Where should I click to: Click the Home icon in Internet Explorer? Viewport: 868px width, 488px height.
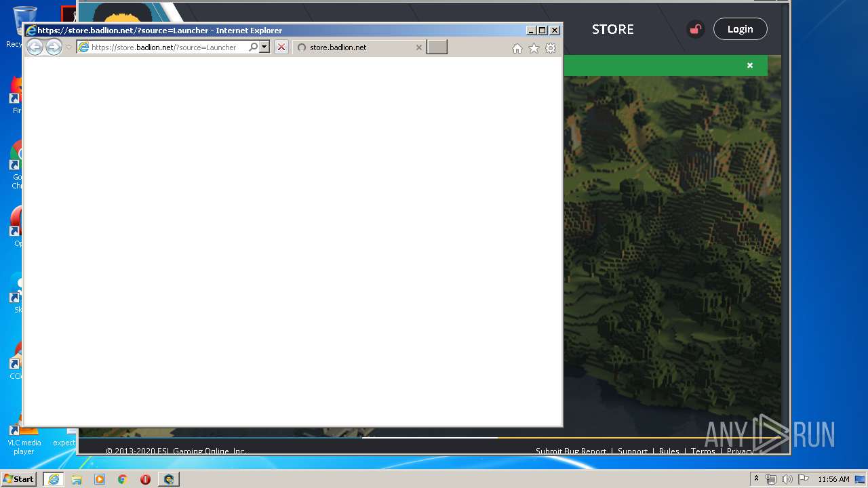(517, 48)
